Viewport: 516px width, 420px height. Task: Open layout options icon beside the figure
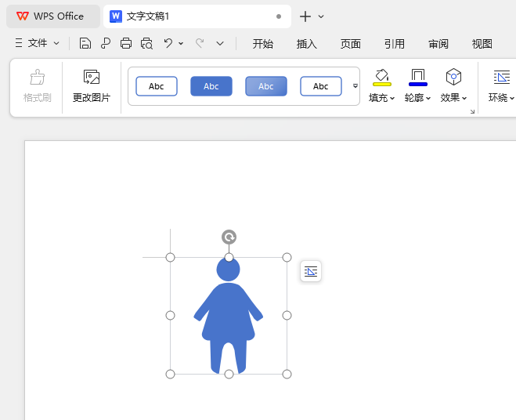pyautogui.click(x=311, y=271)
